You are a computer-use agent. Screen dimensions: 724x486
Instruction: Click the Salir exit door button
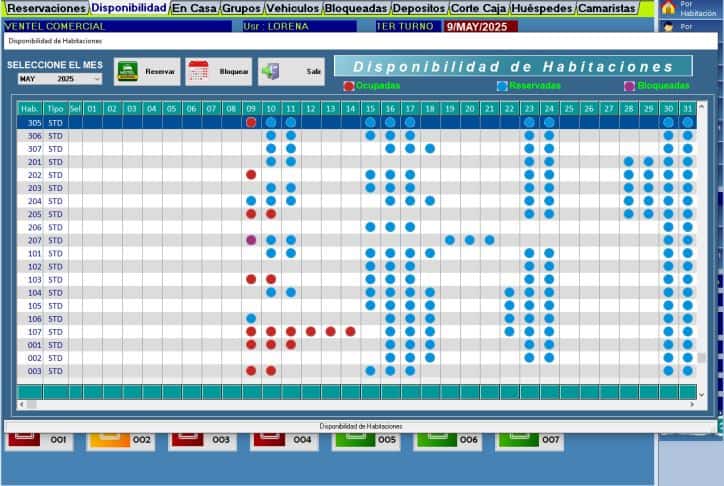291,71
